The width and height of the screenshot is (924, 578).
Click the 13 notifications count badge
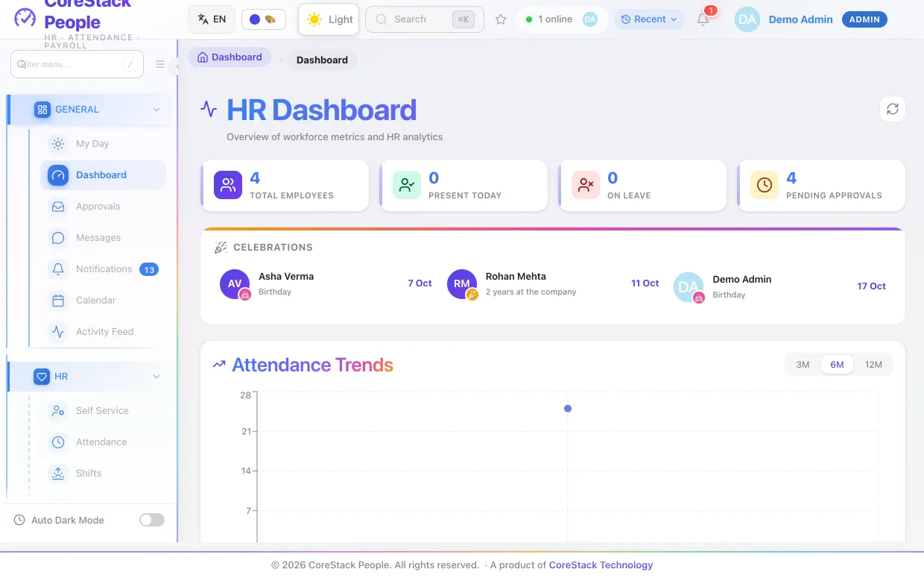tap(149, 269)
